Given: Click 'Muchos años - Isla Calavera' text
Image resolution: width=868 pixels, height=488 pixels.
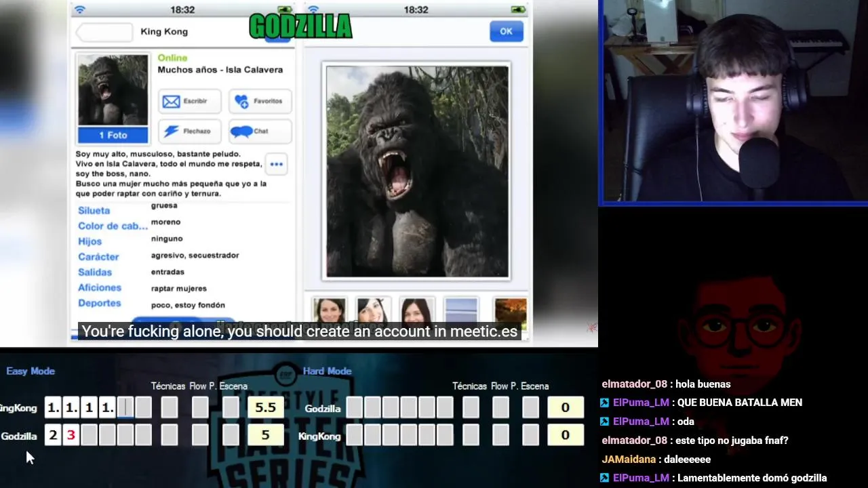Looking at the screenshot, I should pos(220,70).
